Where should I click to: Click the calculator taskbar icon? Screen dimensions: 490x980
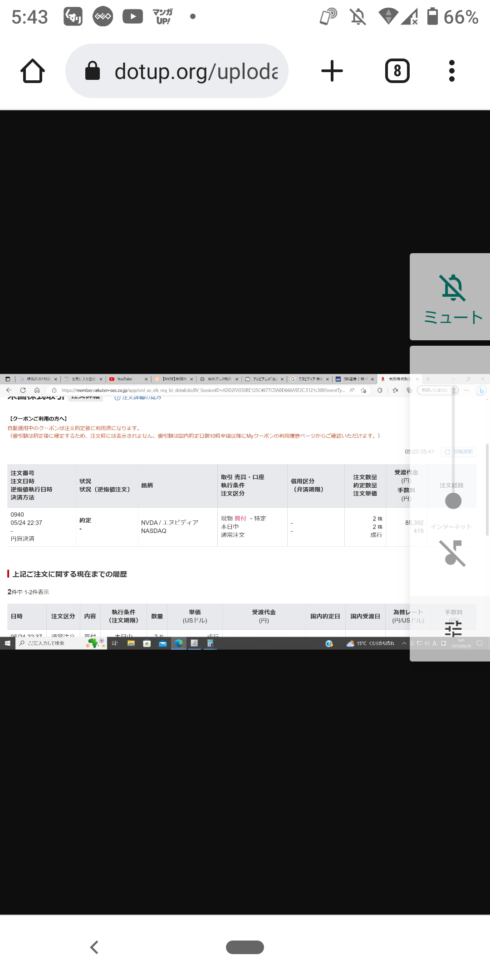[x=210, y=643]
